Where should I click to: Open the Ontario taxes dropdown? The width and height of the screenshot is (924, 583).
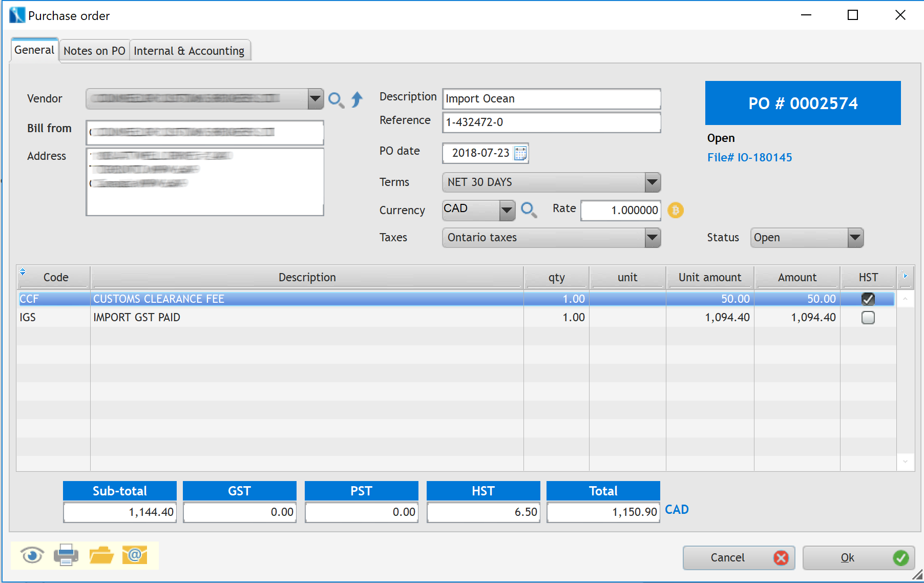click(652, 237)
